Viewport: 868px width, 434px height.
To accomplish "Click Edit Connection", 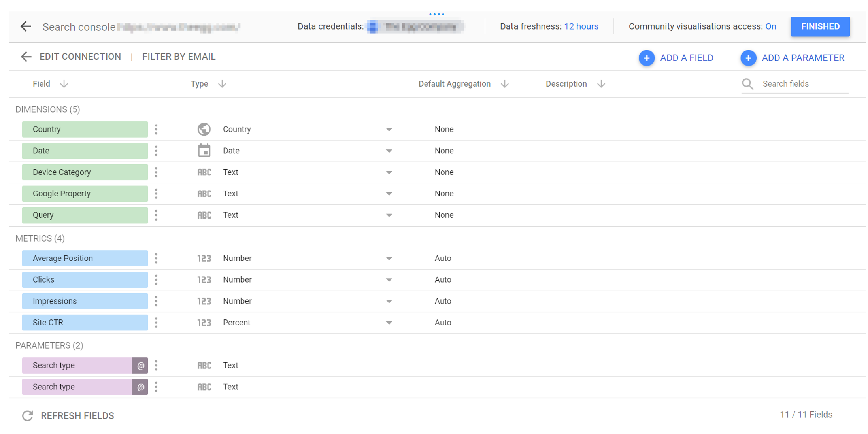I will [x=80, y=57].
